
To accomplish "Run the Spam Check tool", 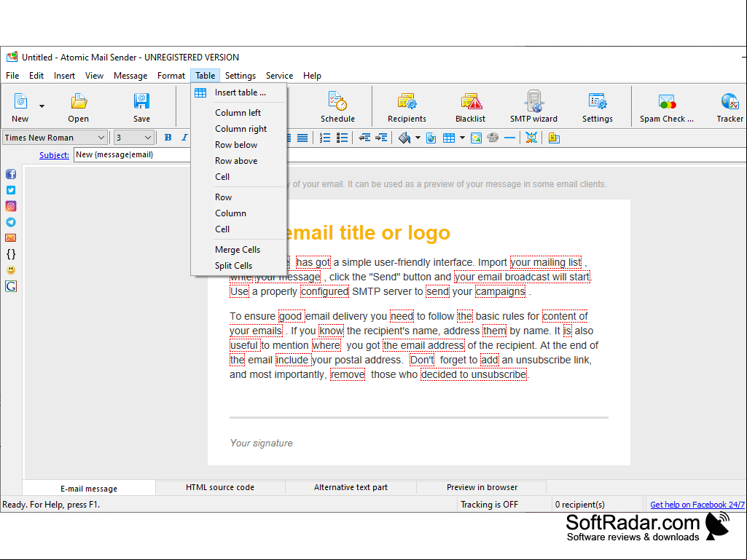I will 667,107.
